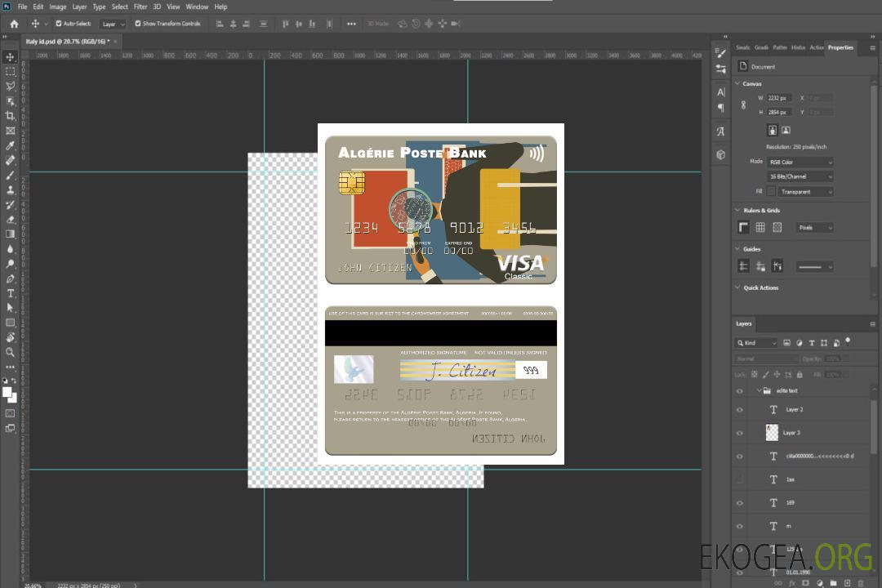
Task: Switch to the Actions panel tab
Action: (x=816, y=47)
